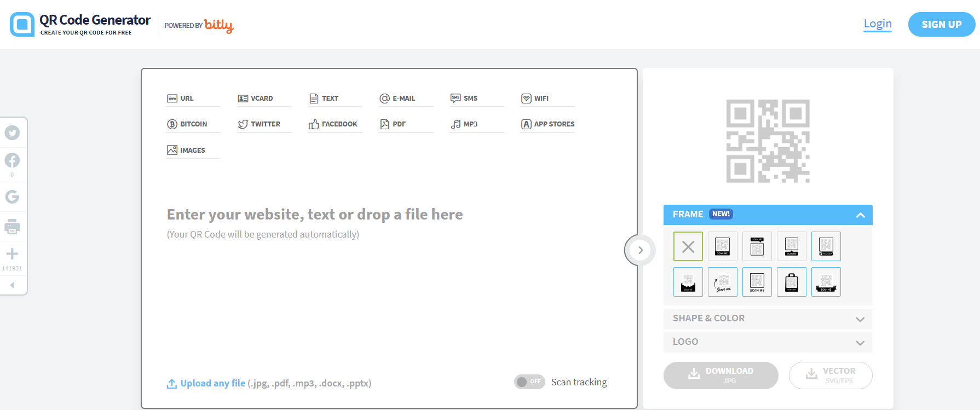Screen dimensions: 980x410
Task: Choose the Scan Me bottom-label frame
Action: click(723, 246)
